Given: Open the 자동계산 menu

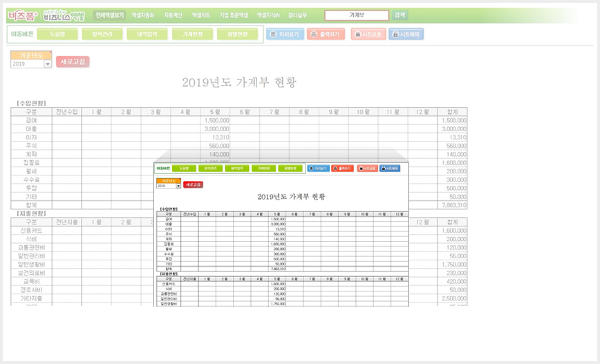Looking at the screenshot, I should click(173, 15).
